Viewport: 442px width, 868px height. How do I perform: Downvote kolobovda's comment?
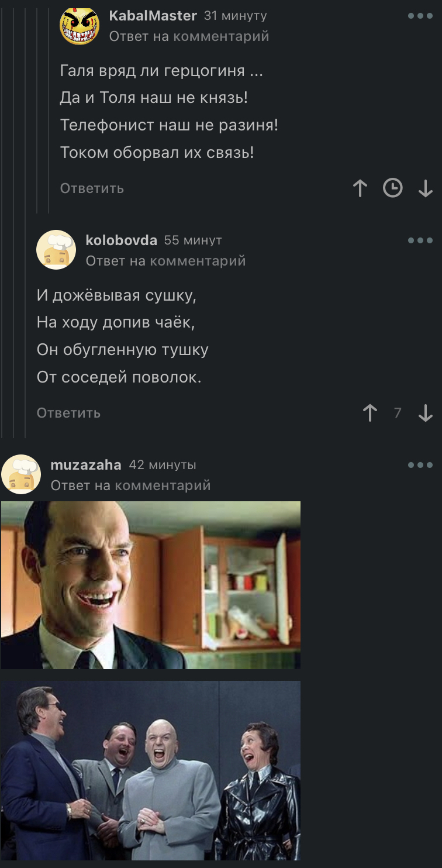426,413
